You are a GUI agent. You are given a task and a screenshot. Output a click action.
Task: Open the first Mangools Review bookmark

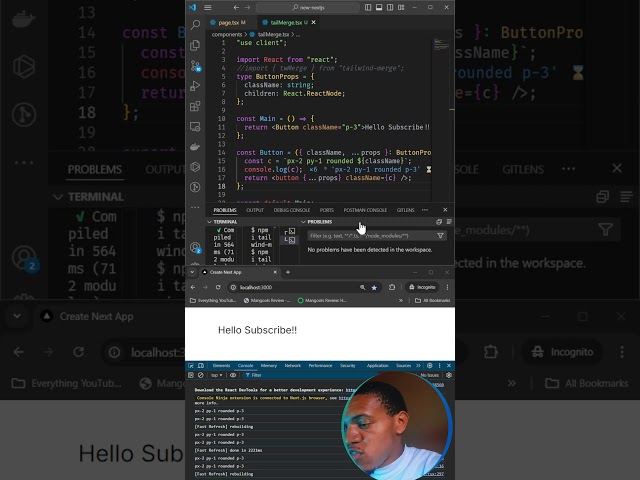tap(267, 301)
